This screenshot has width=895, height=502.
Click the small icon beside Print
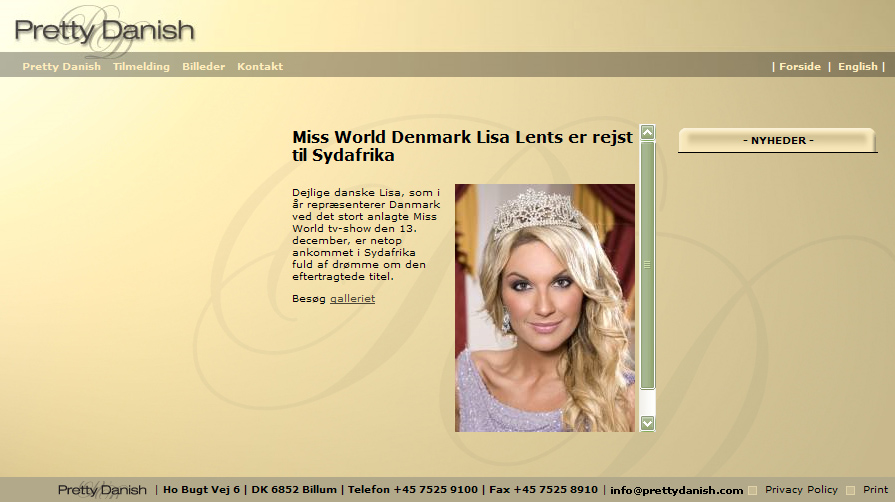[x=851, y=490]
